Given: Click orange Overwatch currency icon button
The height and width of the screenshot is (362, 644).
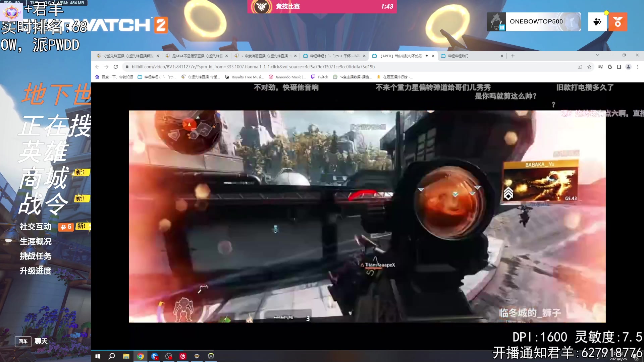Looking at the screenshot, I should (x=618, y=22).
